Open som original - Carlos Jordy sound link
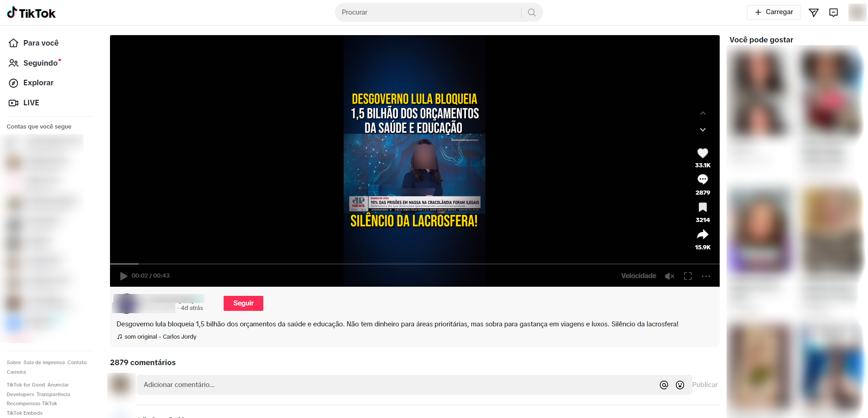The image size is (868, 418). (x=157, y=337)
